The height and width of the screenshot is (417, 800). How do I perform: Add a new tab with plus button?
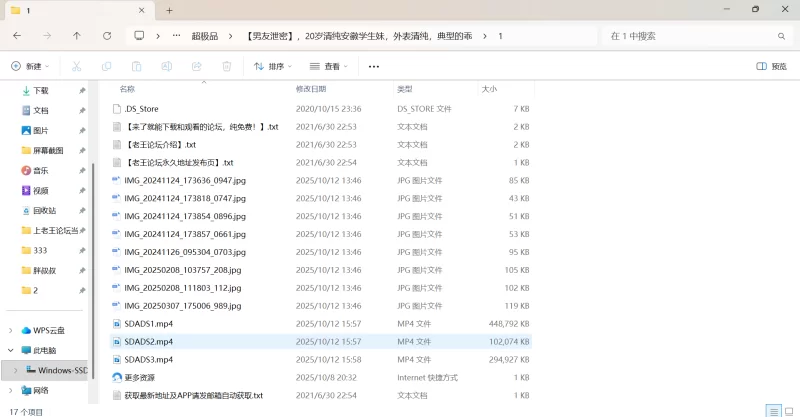point(169,10)
